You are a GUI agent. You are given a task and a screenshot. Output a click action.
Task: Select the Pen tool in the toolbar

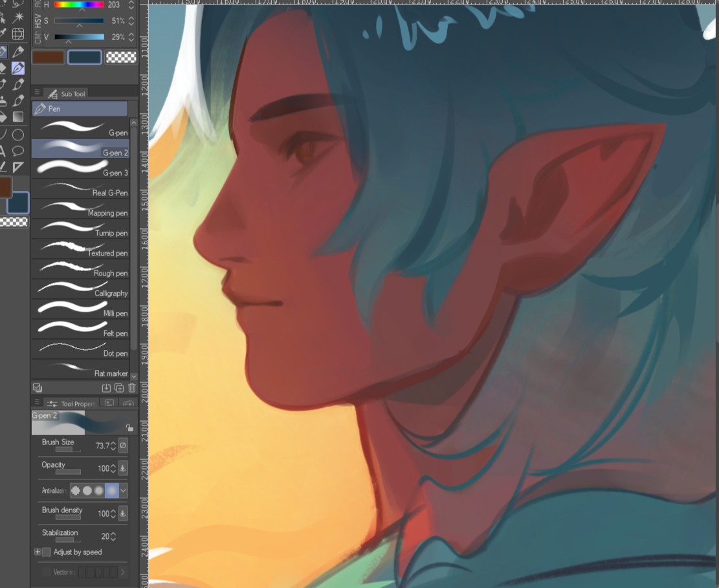point(18,68)
